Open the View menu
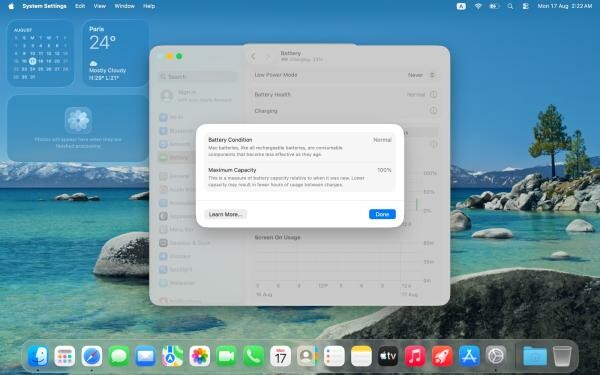 99,6
